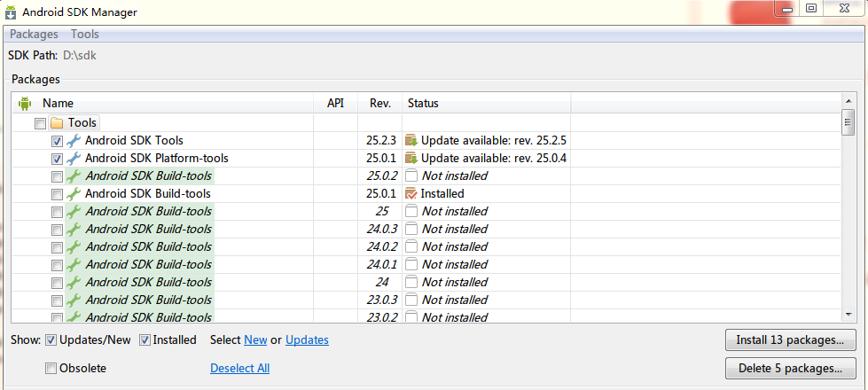
Task: Click the not-installed status icon for rev 24
Action: (411, 282)
